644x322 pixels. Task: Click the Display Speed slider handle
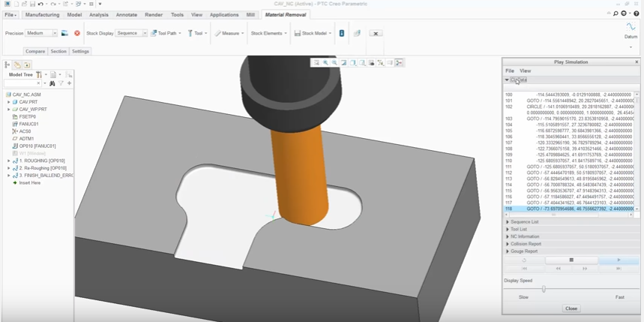coord(544,289)
